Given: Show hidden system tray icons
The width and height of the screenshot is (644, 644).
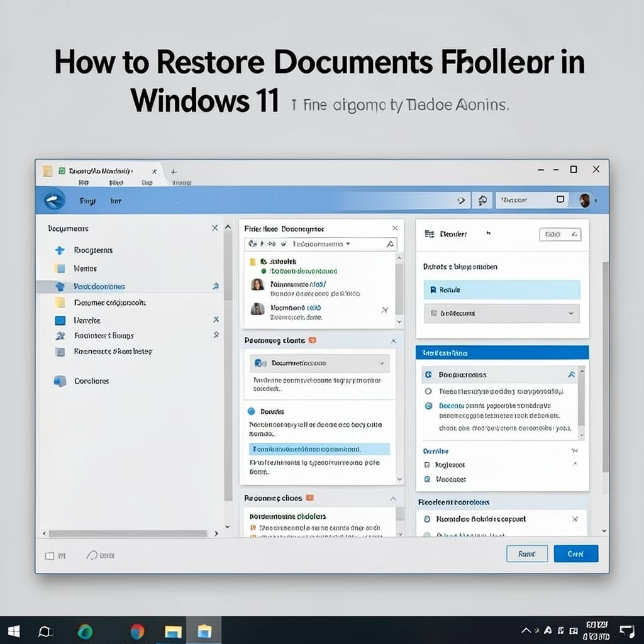Looking at the screenshot, I should 526,630.
